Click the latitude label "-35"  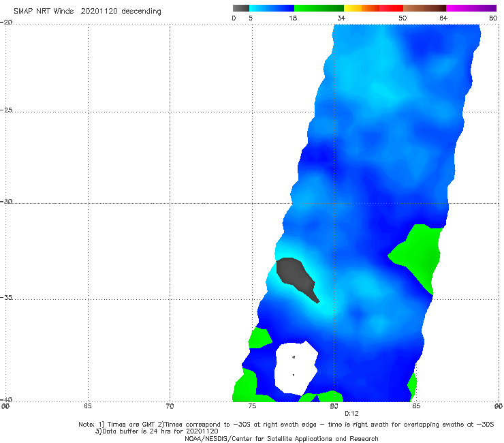[6, 297]
